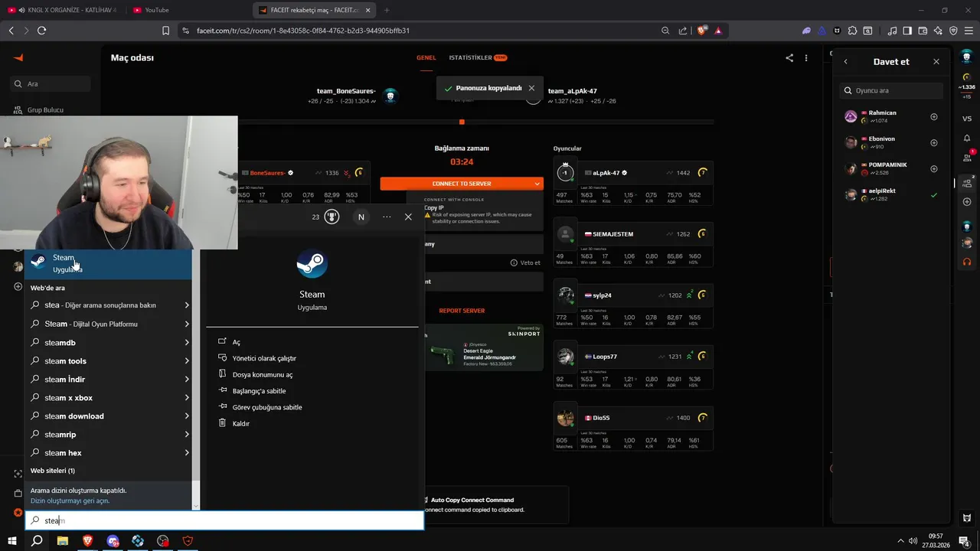The image size is (980, 551).
Task: Select 'Kaldır' to uninstall Steam
Action: pyautogui.click(x=240, y=423)
